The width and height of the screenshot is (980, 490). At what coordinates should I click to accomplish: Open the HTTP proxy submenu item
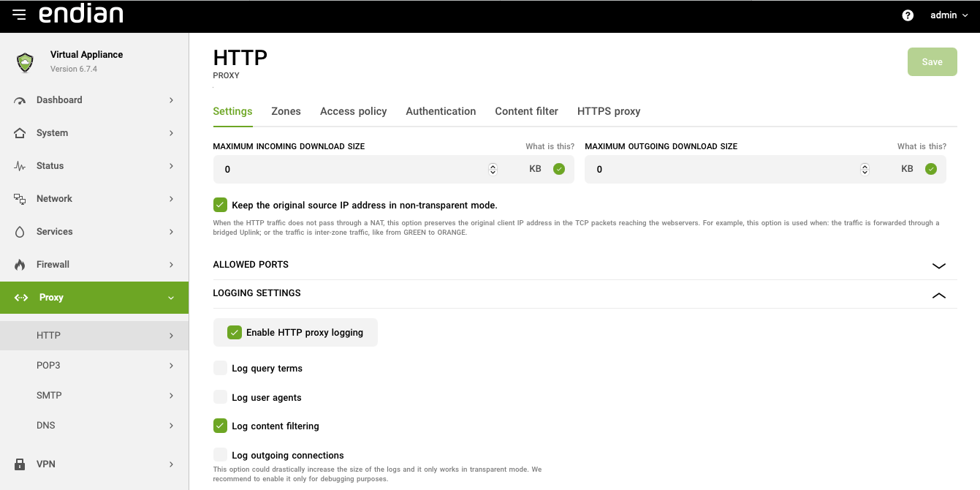[x=94, y=336]
